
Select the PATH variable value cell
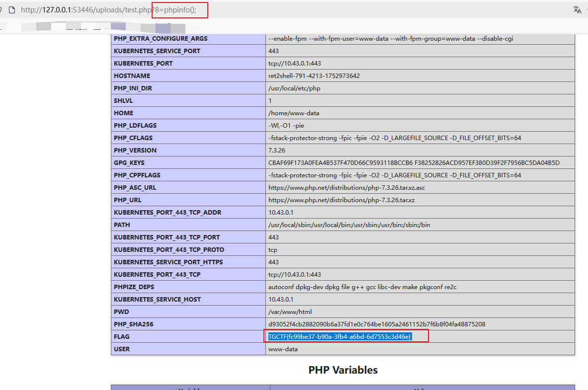pos(420,225)
